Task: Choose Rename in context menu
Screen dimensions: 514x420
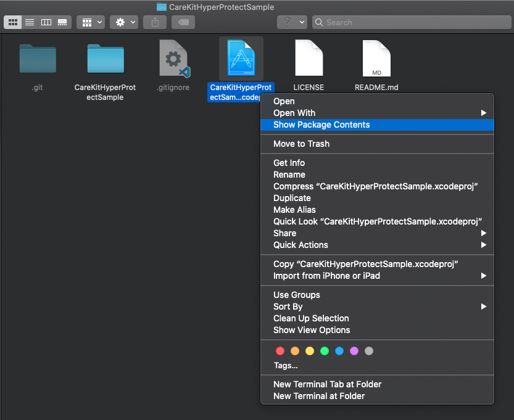Action: pyautogui.click(x=377, y=175)
